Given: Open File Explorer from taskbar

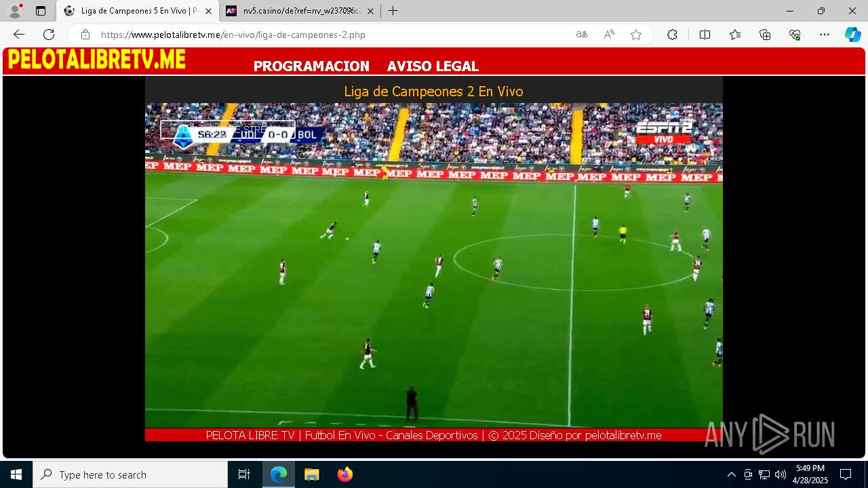Looking at the screenshot, I should [311, 474].
